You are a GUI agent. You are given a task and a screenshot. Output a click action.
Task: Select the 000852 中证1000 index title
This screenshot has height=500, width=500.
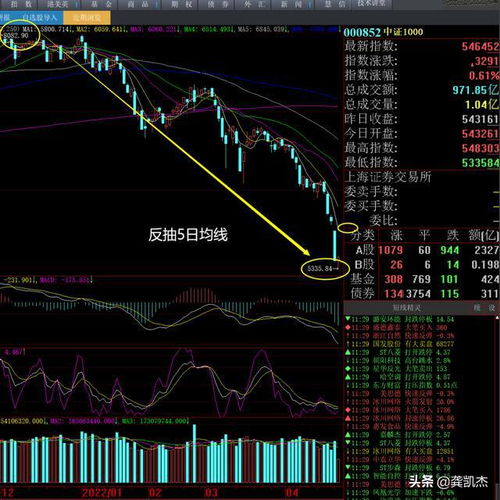point(383,32)
